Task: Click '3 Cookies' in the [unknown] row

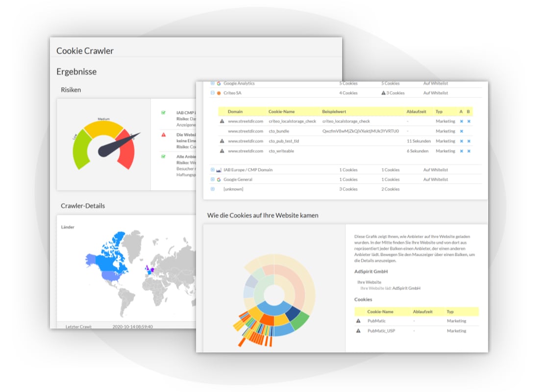Action: [348, 189]
